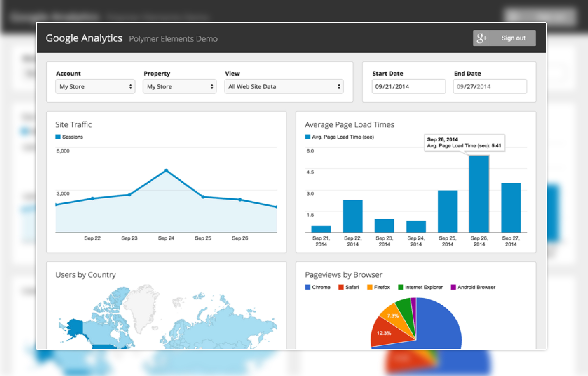Click the Start Date input field
This screenshot has height=376, width=588.
coord(408,86)
